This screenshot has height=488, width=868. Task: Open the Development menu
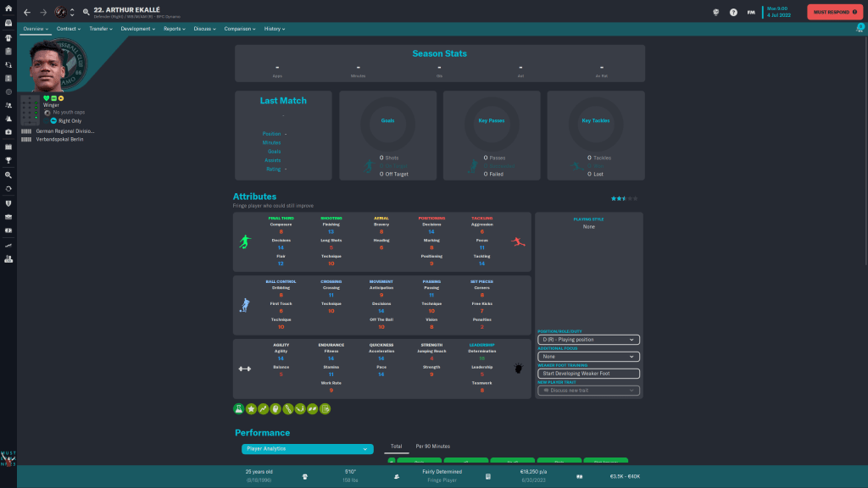[x=137, y=29]
